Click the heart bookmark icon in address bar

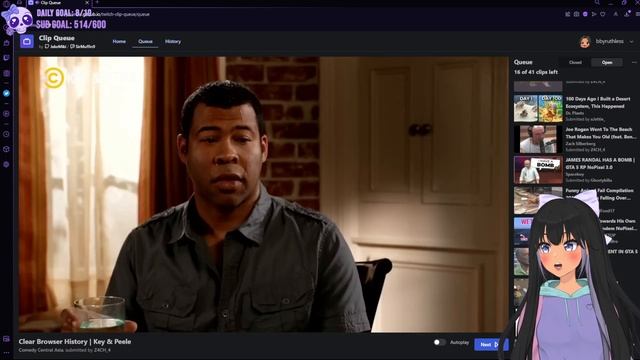pyautogui.click(x=602, y=14)
